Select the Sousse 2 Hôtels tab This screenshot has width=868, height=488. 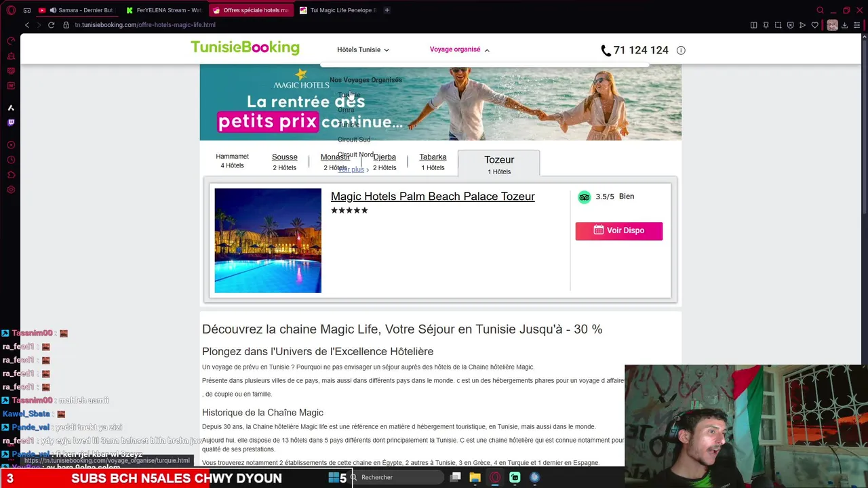pos(285,162)
